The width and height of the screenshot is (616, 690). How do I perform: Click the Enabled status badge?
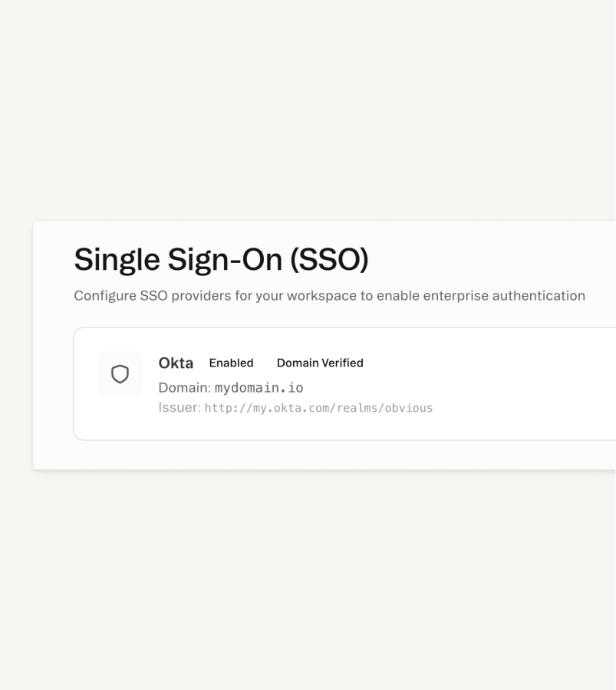pyautogui.click(x=231, y=363)
